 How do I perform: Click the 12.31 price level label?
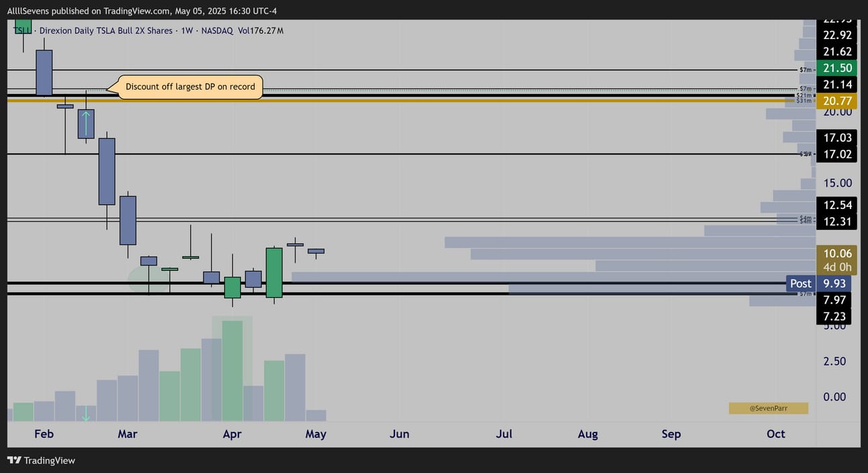pos(836,222)
